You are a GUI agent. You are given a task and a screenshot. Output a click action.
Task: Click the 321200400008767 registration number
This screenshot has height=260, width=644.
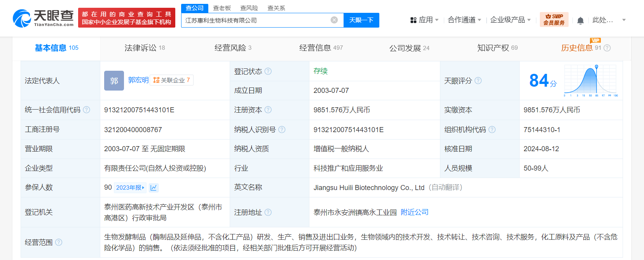(x=133, y=130)
